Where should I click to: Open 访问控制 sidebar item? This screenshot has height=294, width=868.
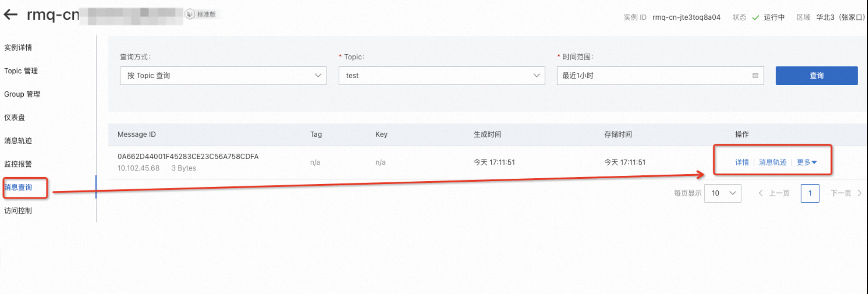pyautogui.click(x=18, y=210)
